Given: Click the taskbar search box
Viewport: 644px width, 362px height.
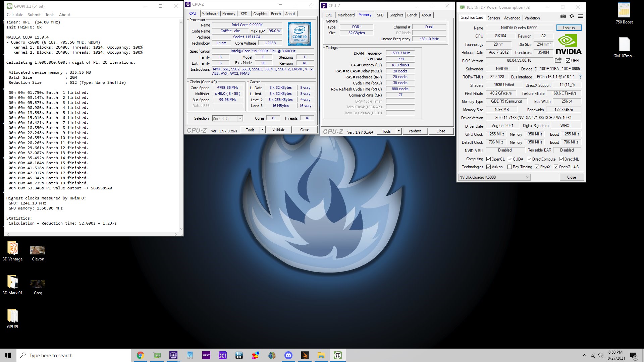Looking at the screenshot, I should 74,355.
